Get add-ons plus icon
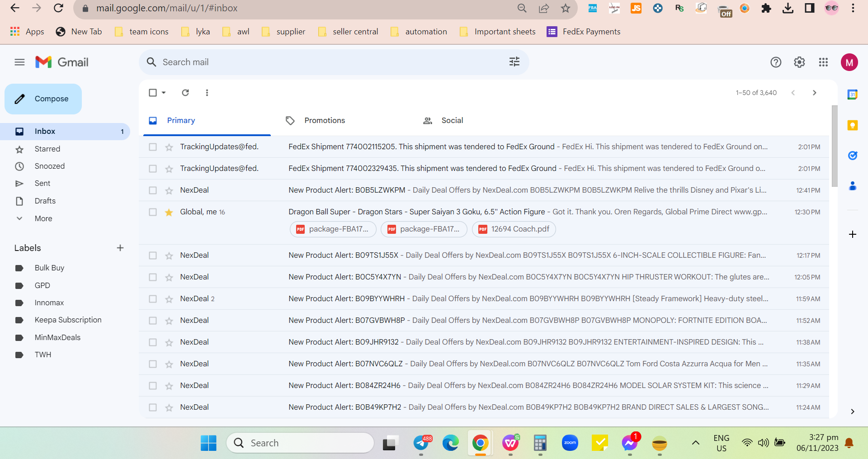This screenshot has width=868, height=459. (x=853, y=234)
